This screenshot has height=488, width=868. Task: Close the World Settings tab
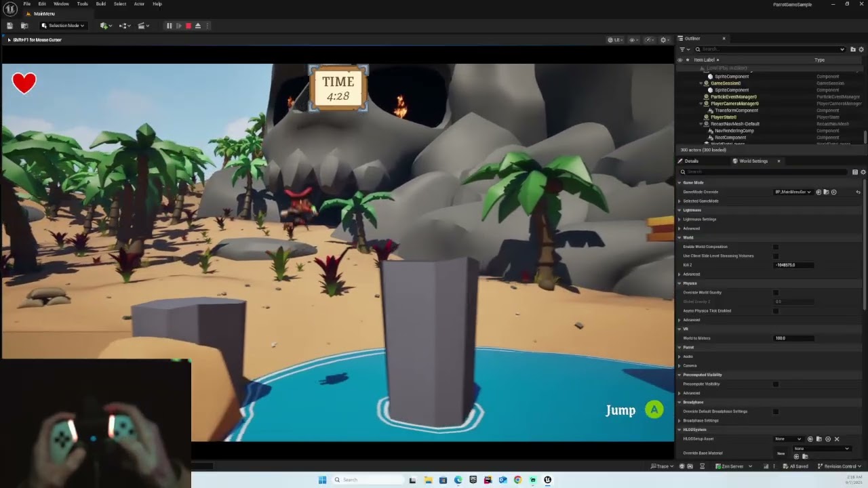(778, 161)
